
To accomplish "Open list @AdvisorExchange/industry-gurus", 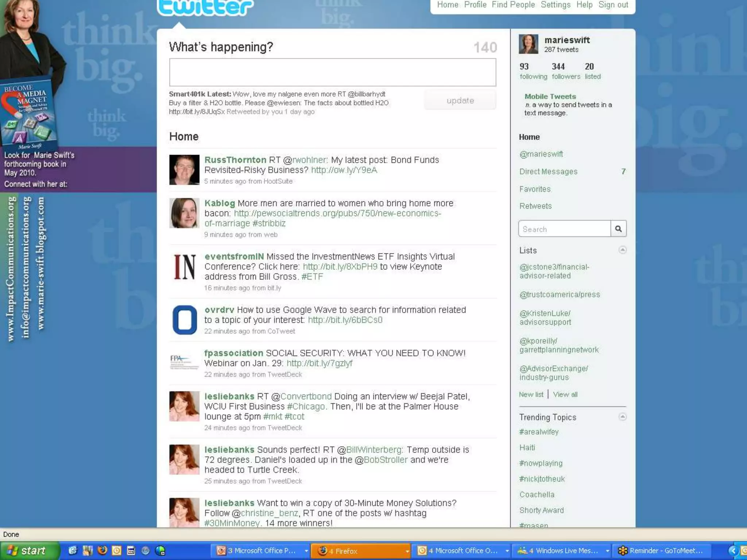I will [x=553, y=373].
